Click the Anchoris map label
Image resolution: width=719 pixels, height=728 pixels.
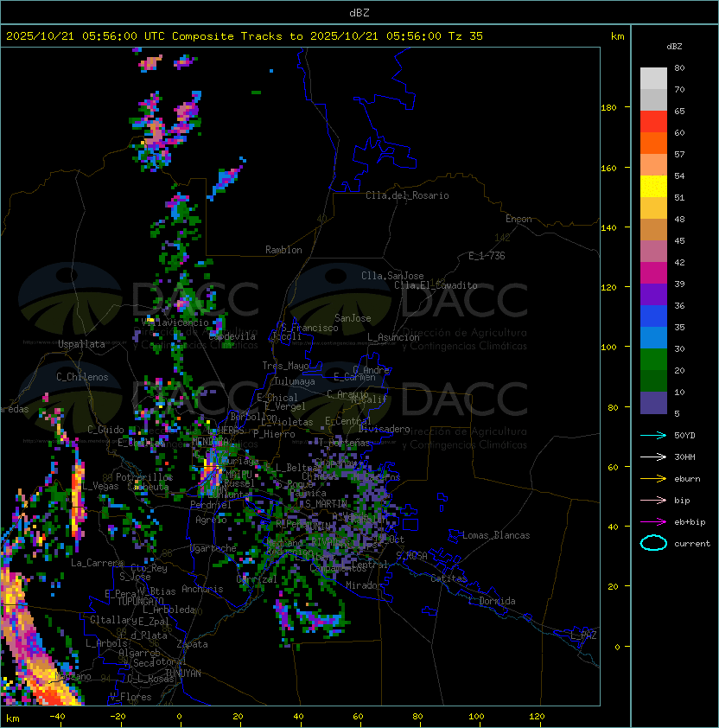point(202,589)
